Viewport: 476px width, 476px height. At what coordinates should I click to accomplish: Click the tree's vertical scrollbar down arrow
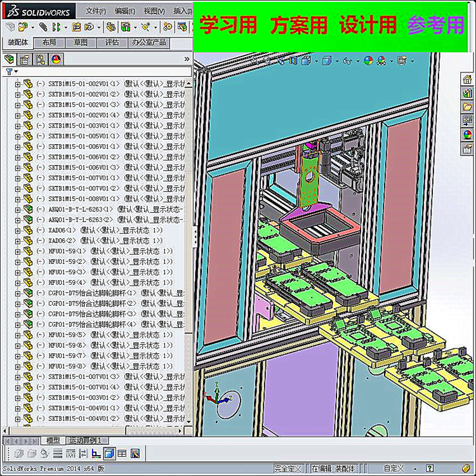(x=188, y=421)
